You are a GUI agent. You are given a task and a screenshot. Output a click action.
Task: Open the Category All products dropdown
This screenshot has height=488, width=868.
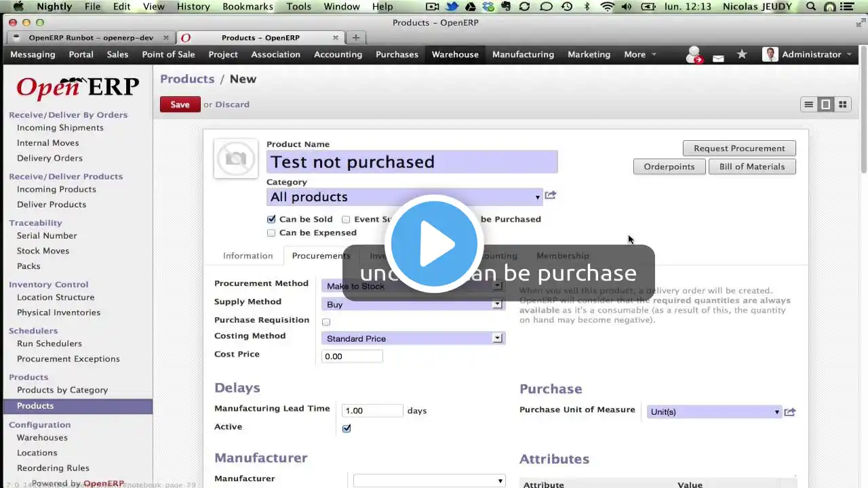(x=405, y=197)
